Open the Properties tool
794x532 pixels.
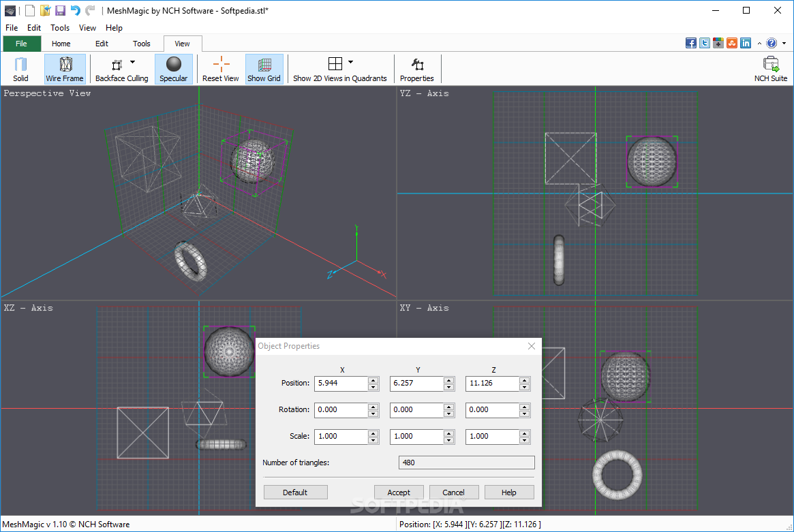(416, 69)
